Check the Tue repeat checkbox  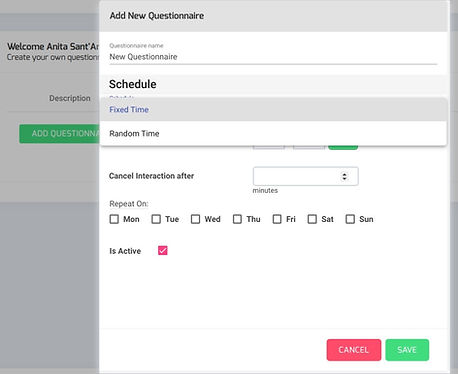point(156,219)
